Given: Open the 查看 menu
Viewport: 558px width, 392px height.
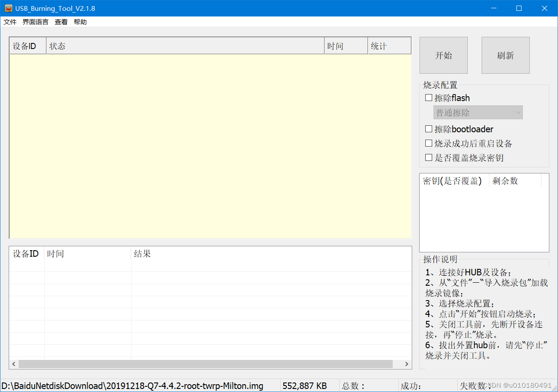Looking at the screenshot, I should 61,22.
